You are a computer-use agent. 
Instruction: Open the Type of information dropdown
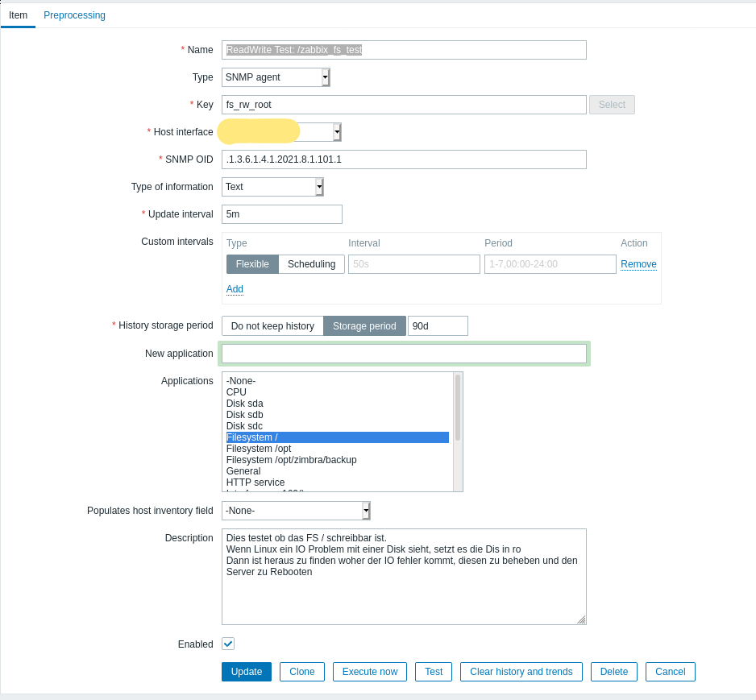[x=272, y=187]
